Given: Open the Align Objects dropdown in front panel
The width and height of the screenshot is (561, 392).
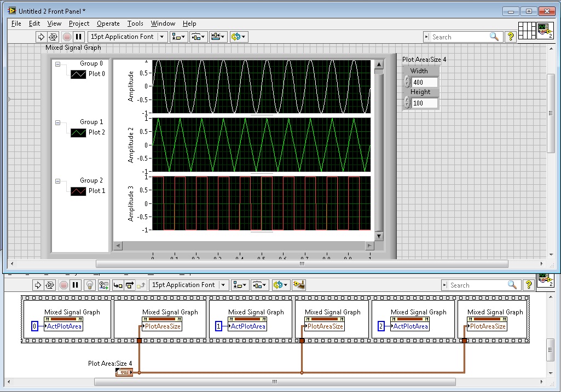Looking at the screenshot, I should (178, 37).
